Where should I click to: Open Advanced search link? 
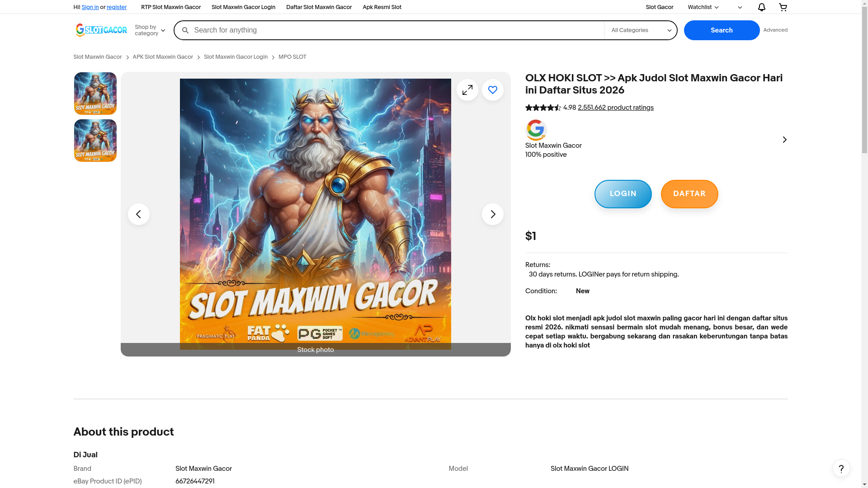pyautogui.click(x=775, y=30)
